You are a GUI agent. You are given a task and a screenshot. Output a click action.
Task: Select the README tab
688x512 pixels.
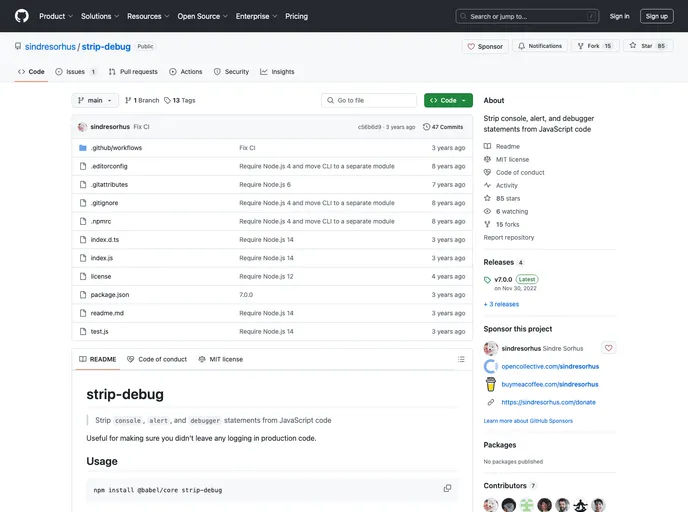point(97,359)
